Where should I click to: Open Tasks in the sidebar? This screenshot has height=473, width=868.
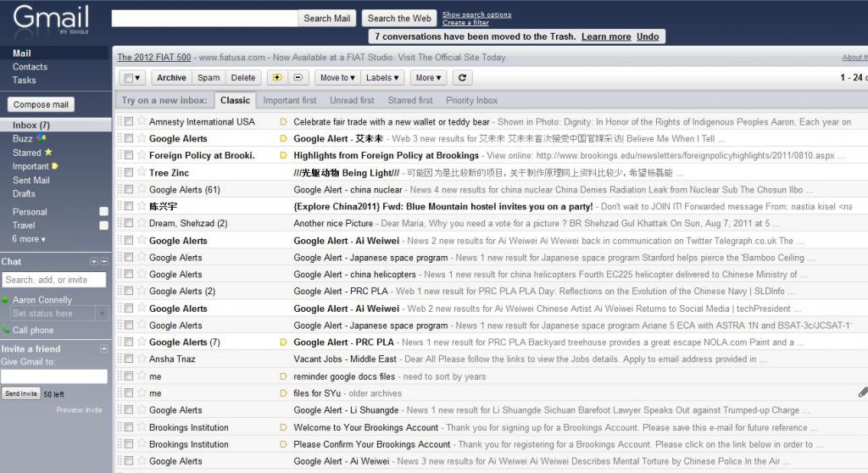pos(24,80)
